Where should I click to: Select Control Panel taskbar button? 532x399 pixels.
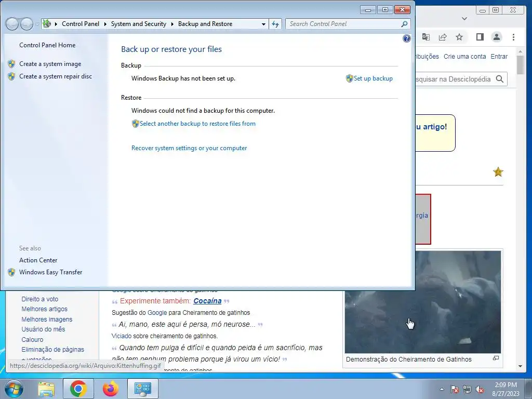(x=142, y=389)
